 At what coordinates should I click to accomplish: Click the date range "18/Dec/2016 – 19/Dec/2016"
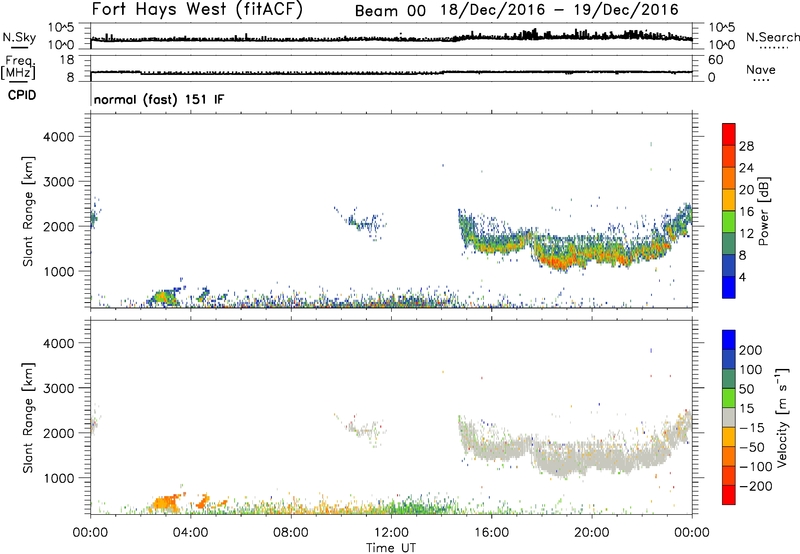click(x=560, y=10)
